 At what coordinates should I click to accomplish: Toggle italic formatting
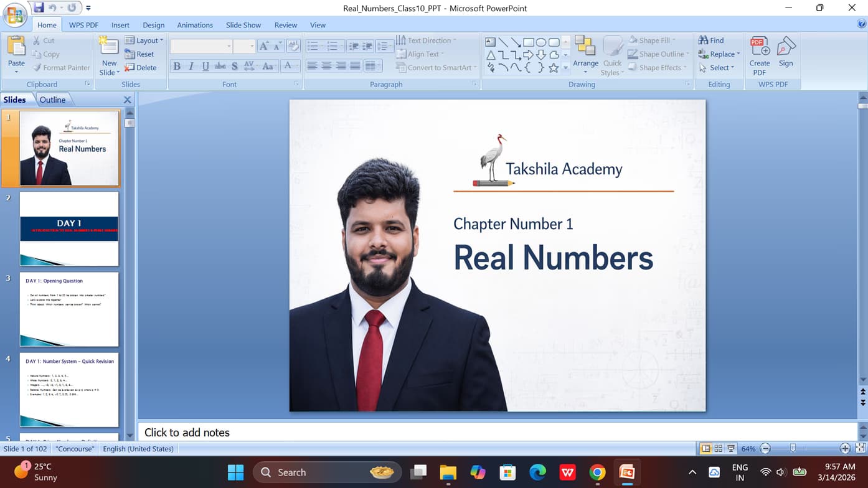click(191, 65)
